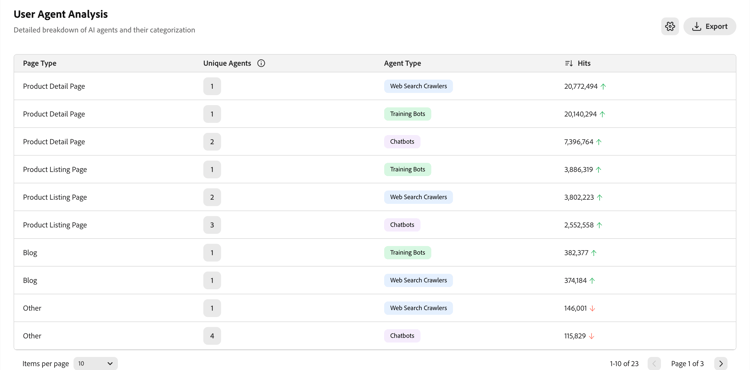Click the up arrow beside 3,802,223
Viewport: 750px width, 370px height.
(600, 197)
